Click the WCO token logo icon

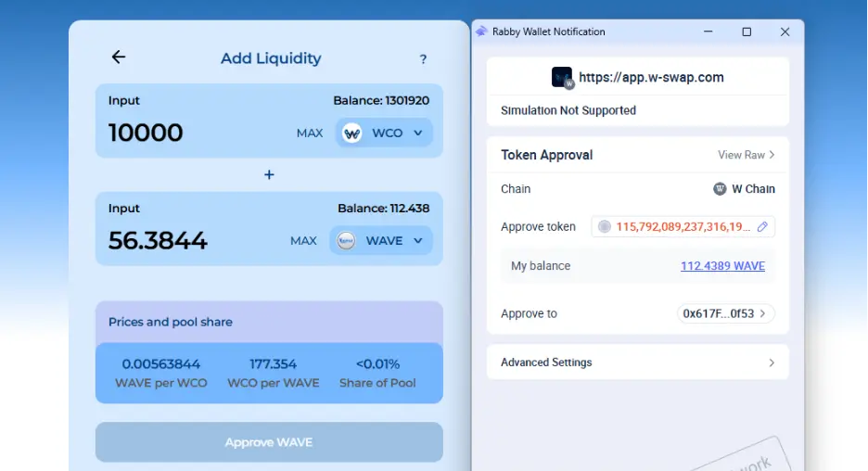click(351, 133)
